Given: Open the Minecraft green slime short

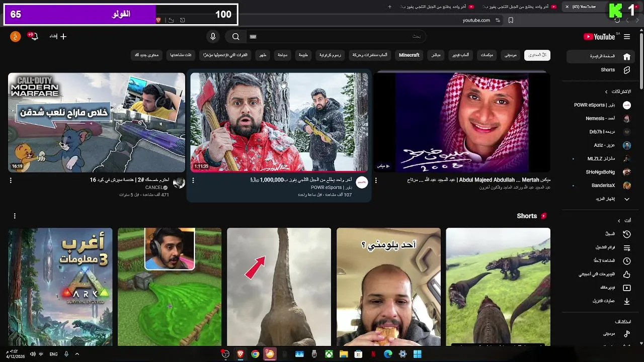Looking at the screenshot, I should [x=170, y=287].
